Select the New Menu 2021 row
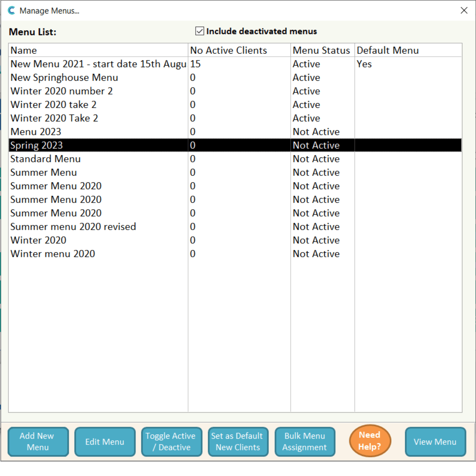Screen dimensions: 476x476 [x=235, y=64]
